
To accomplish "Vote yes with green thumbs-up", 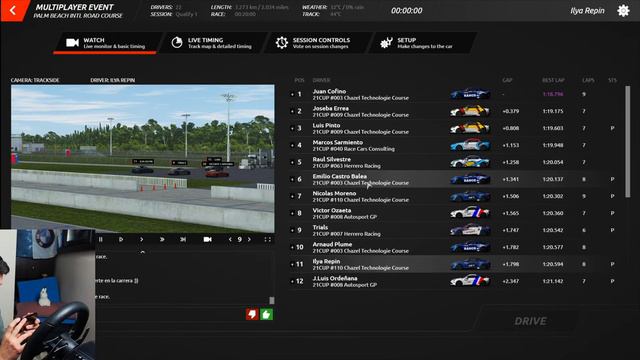I will click(x=266, y=314).
